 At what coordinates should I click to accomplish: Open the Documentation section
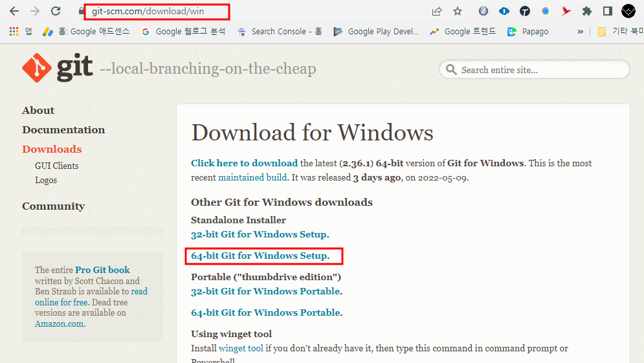coord(63,130)
